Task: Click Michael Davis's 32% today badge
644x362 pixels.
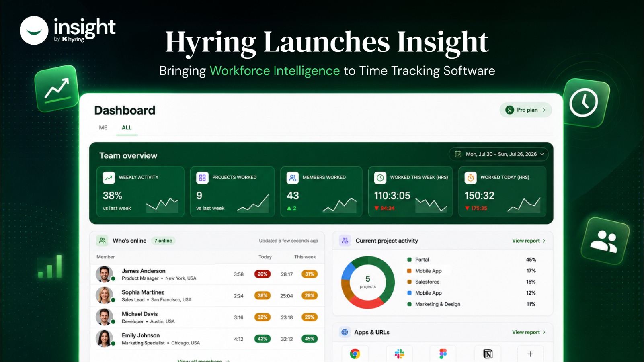Action: 263,317
